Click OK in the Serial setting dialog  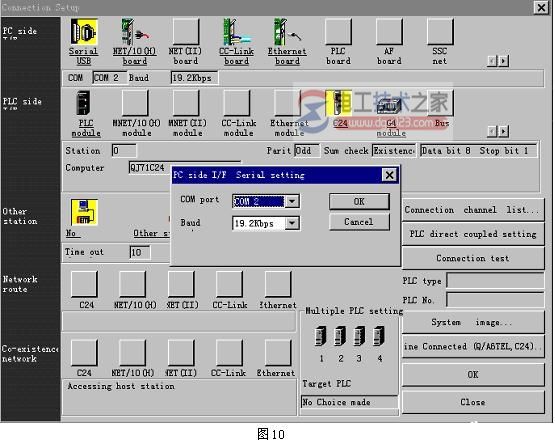click(359, 201)
